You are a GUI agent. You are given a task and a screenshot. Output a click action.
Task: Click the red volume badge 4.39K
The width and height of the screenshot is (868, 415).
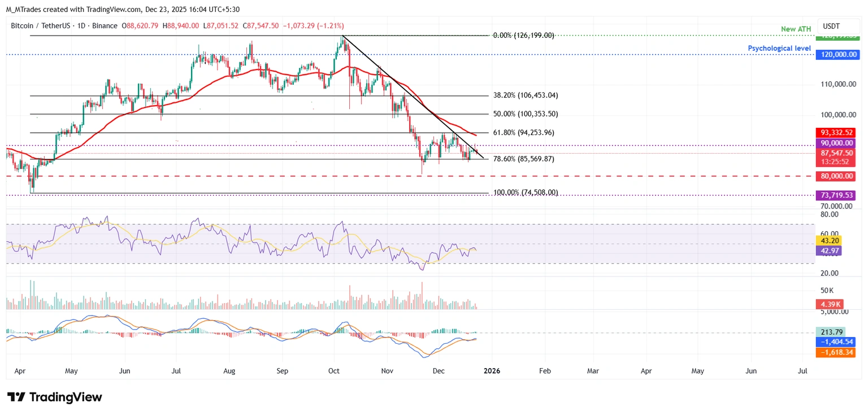point(830,304)
